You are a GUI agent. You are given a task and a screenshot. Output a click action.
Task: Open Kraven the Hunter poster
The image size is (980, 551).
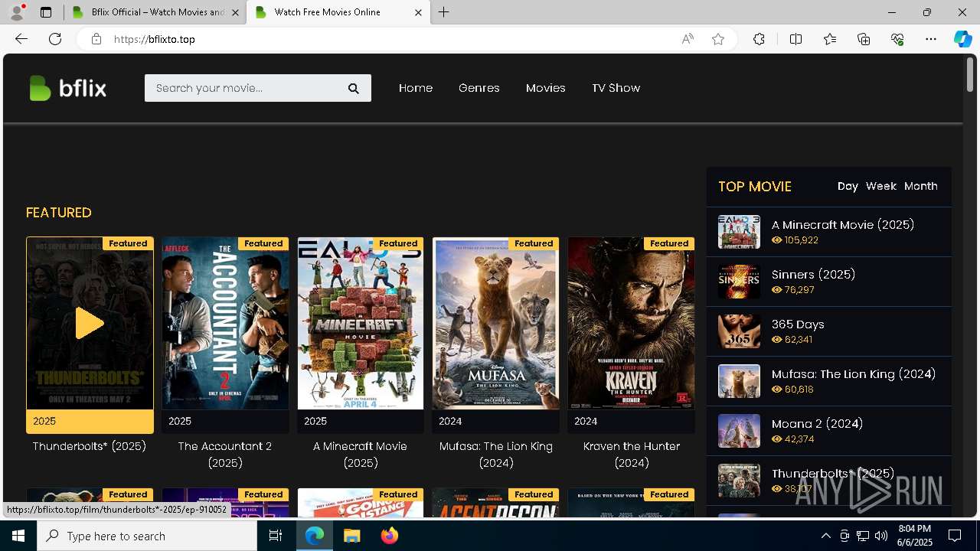631,323
